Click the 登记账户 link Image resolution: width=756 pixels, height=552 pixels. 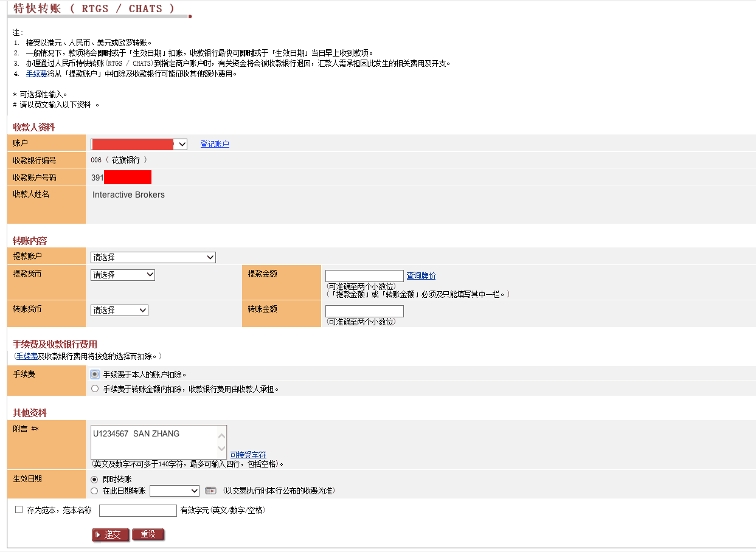(215, 144)
